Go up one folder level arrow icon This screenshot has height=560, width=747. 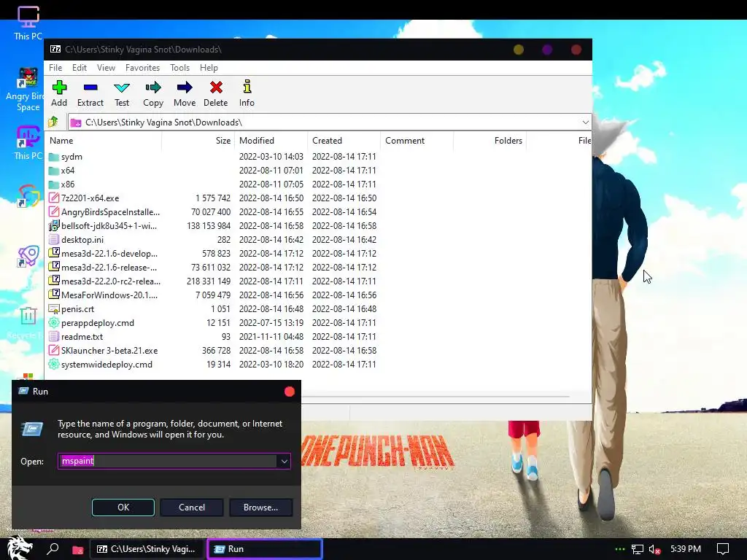[x=53, y=122]
